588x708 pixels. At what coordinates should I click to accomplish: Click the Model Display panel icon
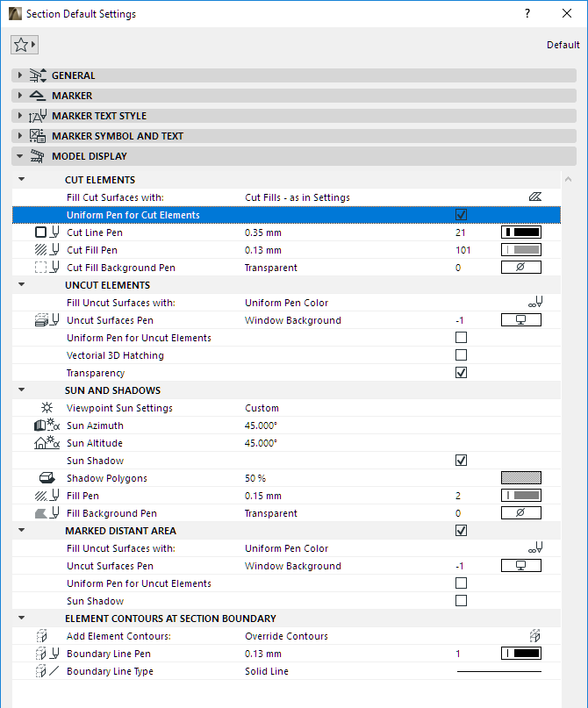tap(38, 156)
